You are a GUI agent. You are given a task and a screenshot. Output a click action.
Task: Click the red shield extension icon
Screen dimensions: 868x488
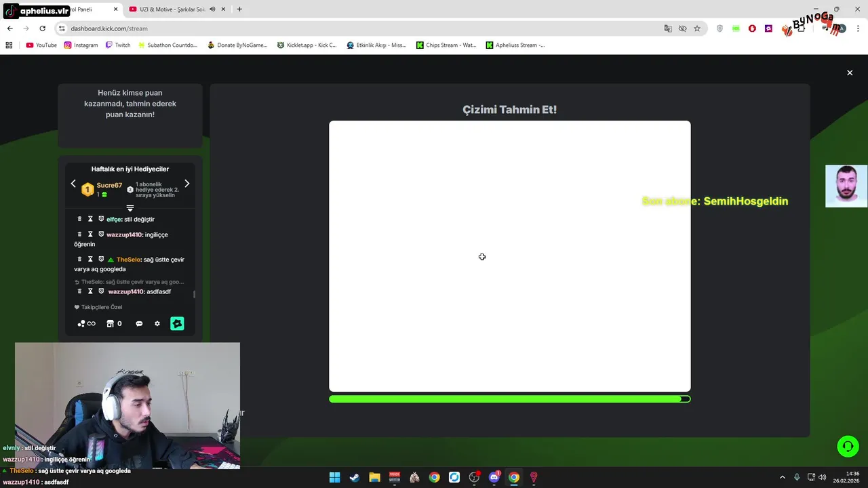click(x=752, y=28)
